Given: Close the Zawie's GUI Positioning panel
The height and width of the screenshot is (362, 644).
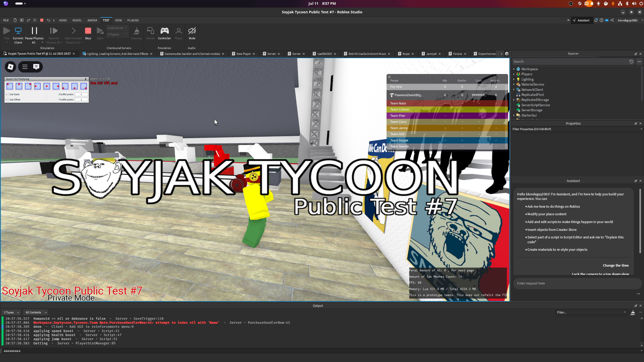Looking at the screenshot, I should pyautogui.click(x=86, y=79).
